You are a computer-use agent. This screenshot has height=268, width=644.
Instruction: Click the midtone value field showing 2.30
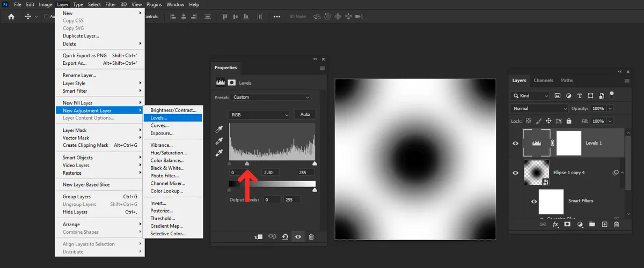(272, 173)
